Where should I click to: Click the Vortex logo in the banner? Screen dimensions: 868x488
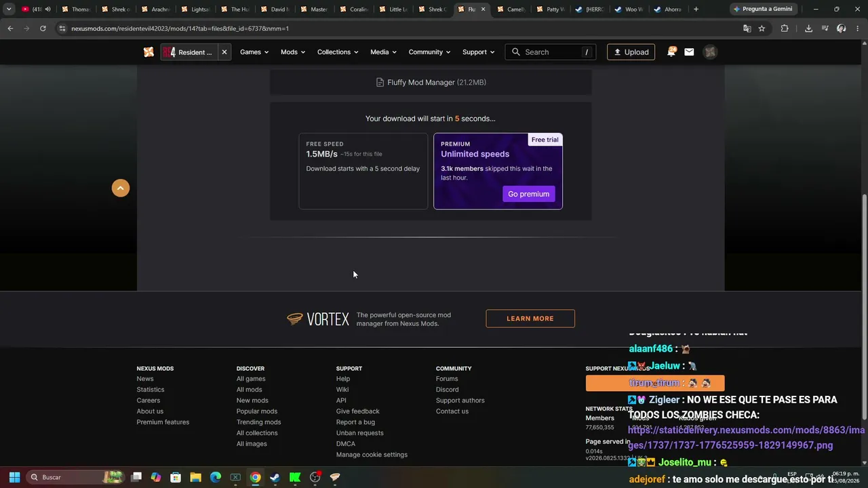318,319
